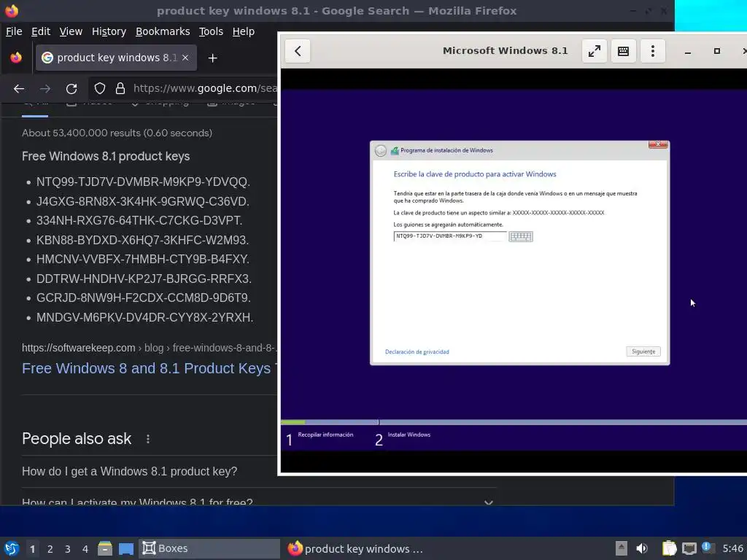
Task: Select the product key windows 8.1 tab
Action: point(116,58)
